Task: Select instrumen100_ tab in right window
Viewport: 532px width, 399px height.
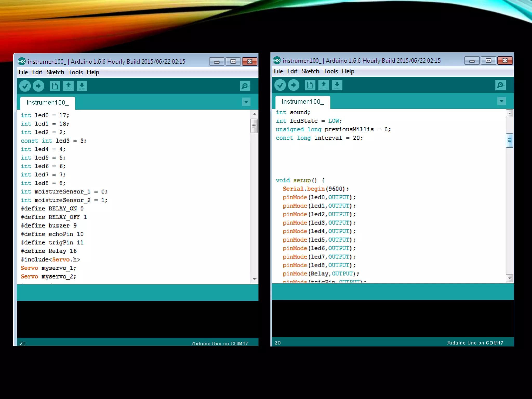Action: pyautogui.click(x=303, y=102)
